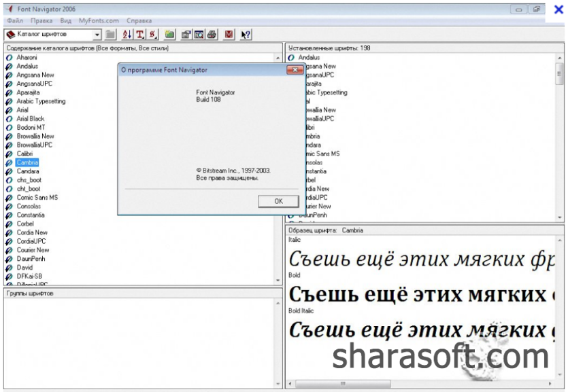Select BrowalliaUPC in the catalog list
Screen dimensions: 568x392
[35, 145]
